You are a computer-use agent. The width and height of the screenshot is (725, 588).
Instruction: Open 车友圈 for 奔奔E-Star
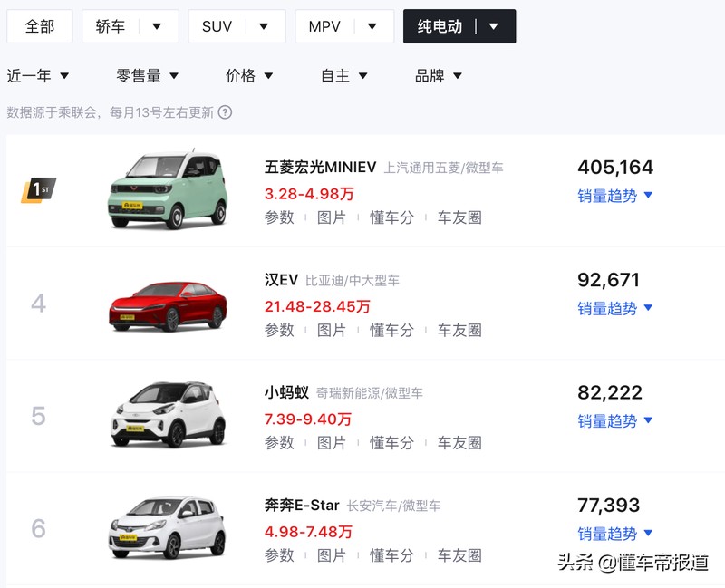point(459,555)
